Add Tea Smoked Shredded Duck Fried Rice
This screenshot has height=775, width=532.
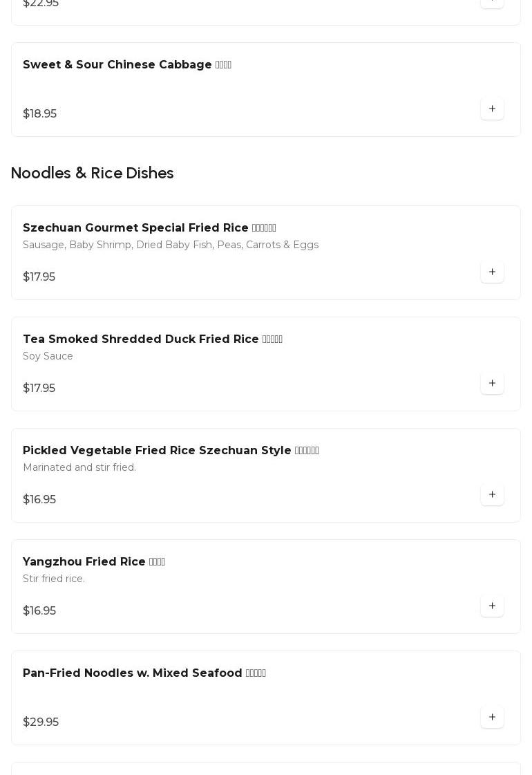[492, 383]
